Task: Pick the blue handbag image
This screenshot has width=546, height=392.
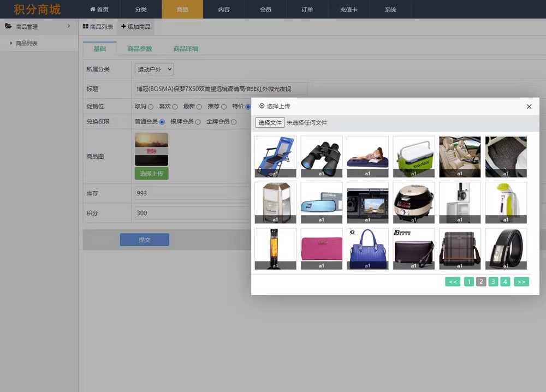Action: click(367, 248)
